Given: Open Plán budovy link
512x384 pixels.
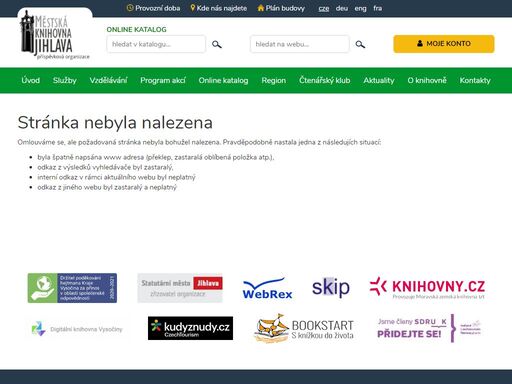Looking at the screenshot, I should coord(281,8).
